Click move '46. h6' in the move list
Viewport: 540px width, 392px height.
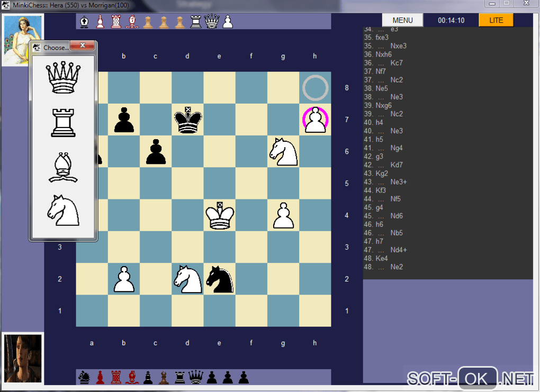coord(373,224)
